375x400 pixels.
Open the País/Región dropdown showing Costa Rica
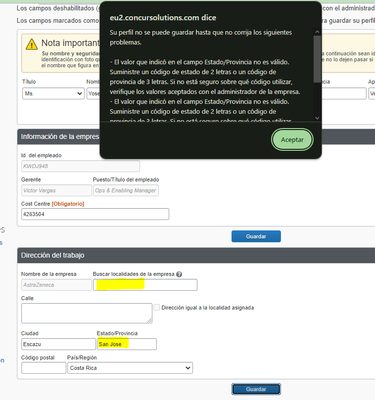point(130,368)
